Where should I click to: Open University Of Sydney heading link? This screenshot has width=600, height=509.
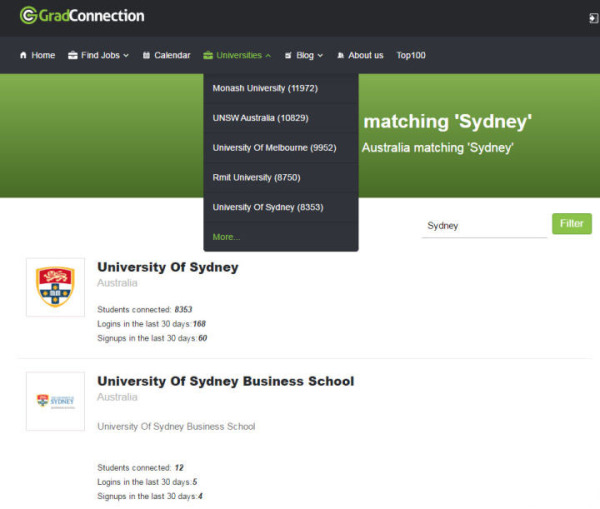click(x=168, y=267)
